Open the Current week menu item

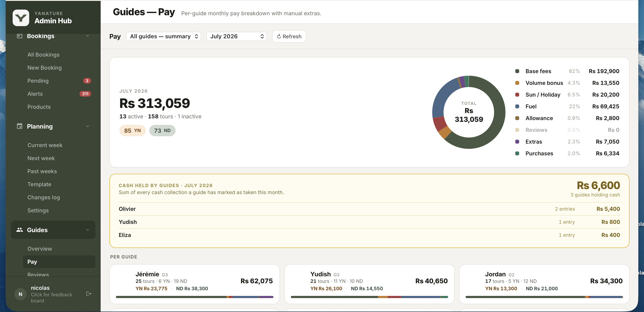[x=45, y=145]
